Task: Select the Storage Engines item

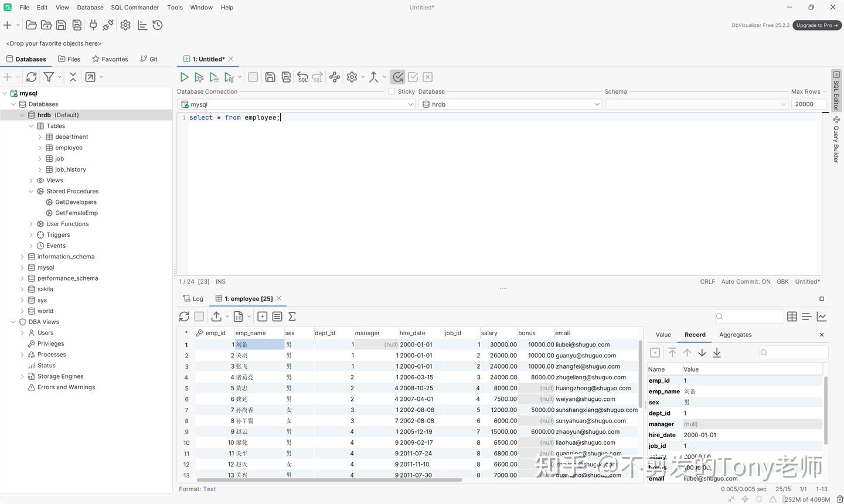Action: 60,376
